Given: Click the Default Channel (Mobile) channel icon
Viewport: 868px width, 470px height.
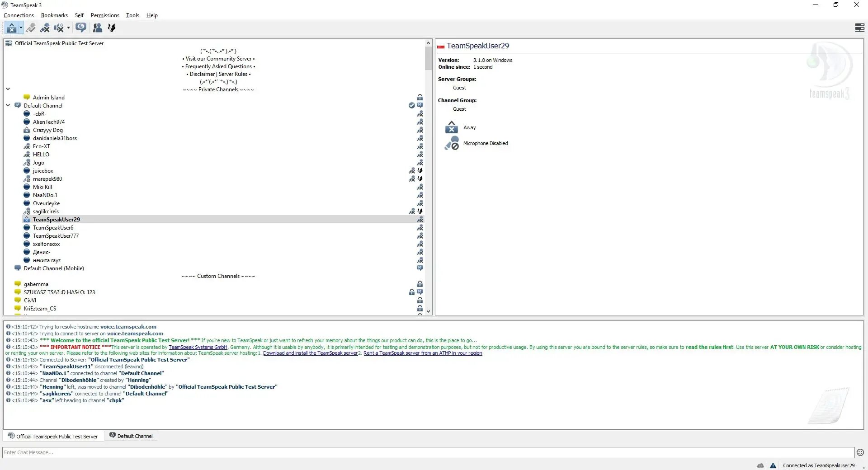Looking at the screenshot, I should pyautogui.click(x=18, y=268).
